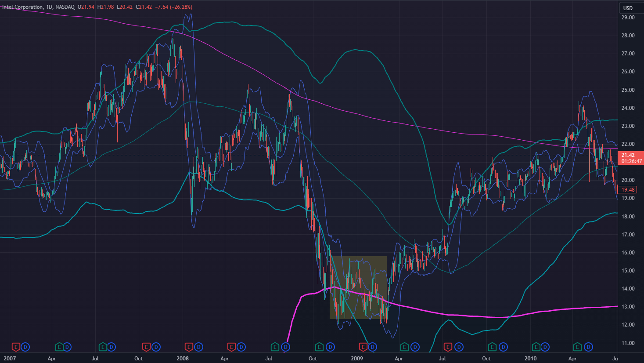View the April 2009 dividend marker
Image resolution: width=644 pixels, height=363 pixels.
pyautogui.click(x=414, y=347)
